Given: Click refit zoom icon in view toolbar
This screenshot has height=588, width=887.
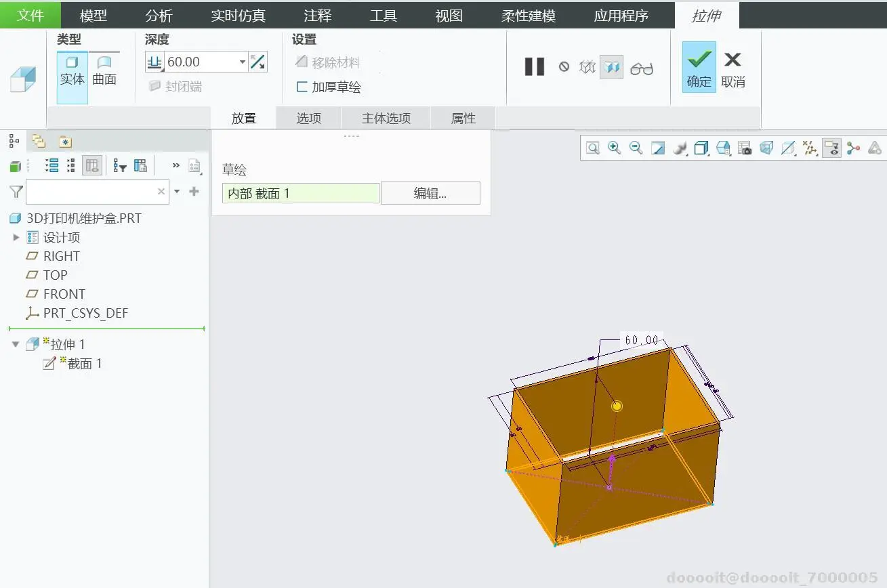Looking at the screenshot, I should (x=593, y=148).
